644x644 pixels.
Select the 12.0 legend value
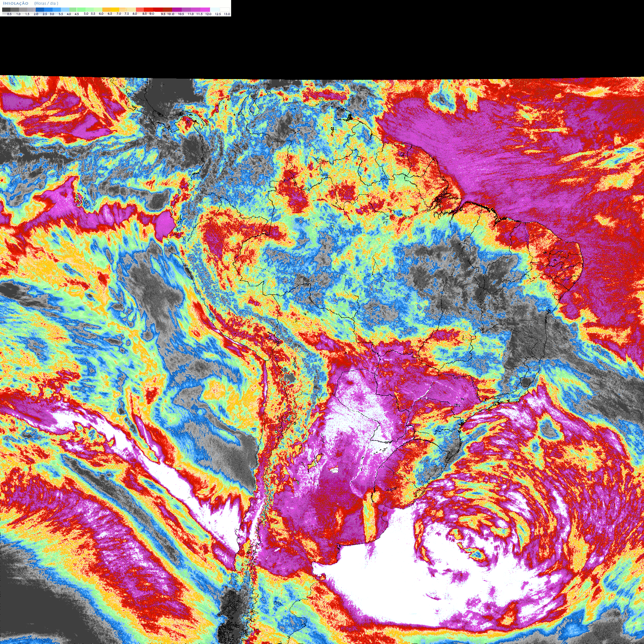(208, 14)
